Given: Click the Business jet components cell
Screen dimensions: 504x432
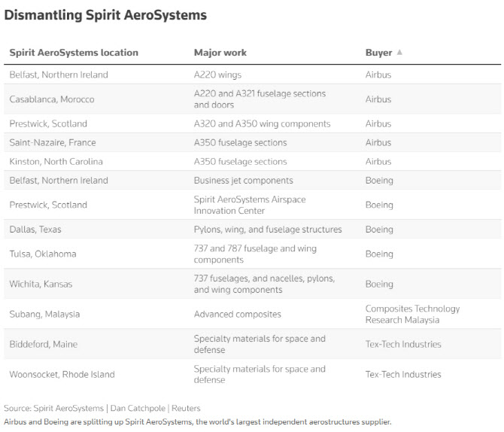Looking at the screenshot, I should coord(244,181).
